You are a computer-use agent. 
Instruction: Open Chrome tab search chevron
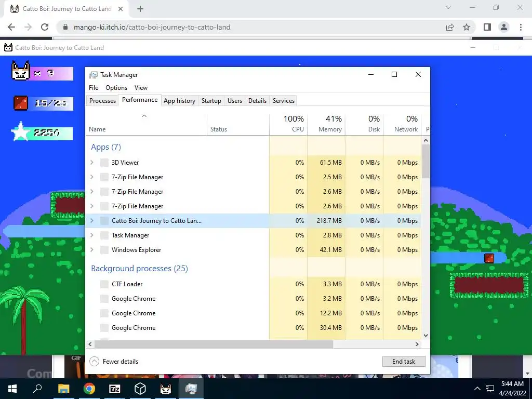(x=448, y=7)
